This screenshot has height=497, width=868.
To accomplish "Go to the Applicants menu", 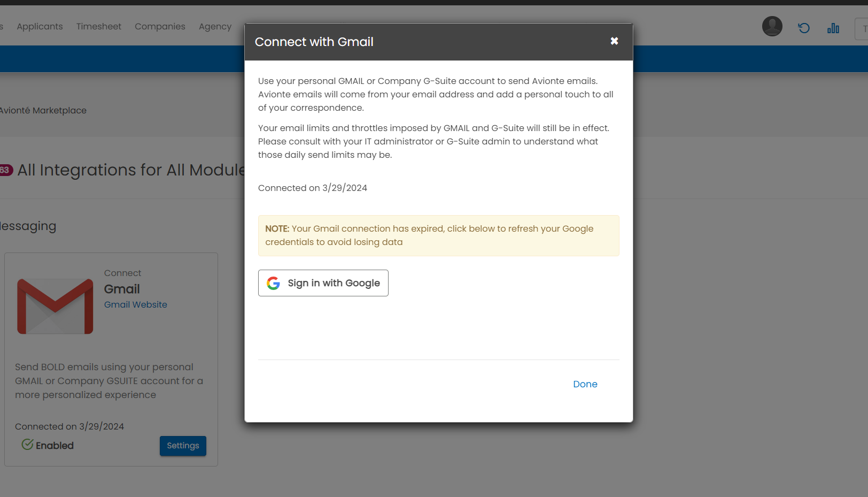I will tap(40, 26).
